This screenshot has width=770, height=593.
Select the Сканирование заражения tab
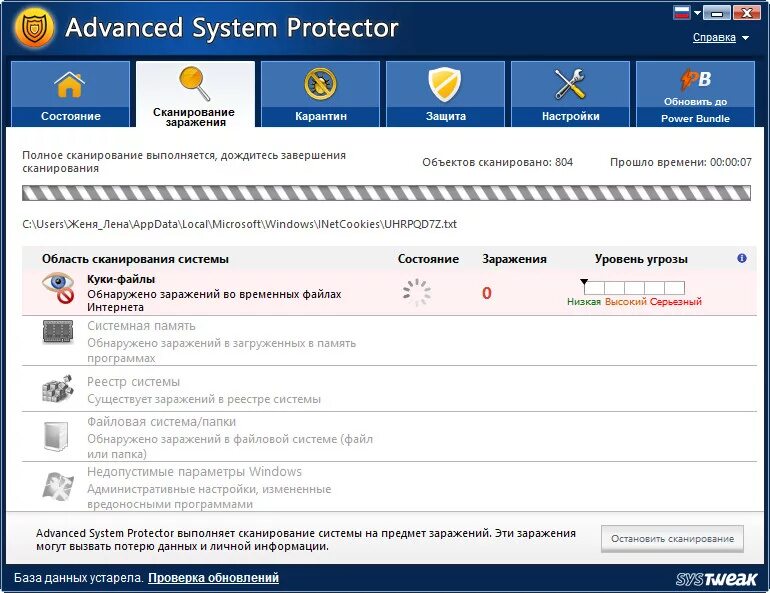[195, 94]
